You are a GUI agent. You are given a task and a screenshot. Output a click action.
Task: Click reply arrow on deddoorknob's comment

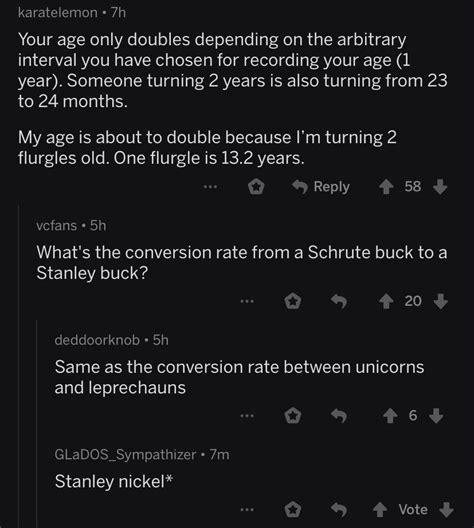[x=339, y=416]
